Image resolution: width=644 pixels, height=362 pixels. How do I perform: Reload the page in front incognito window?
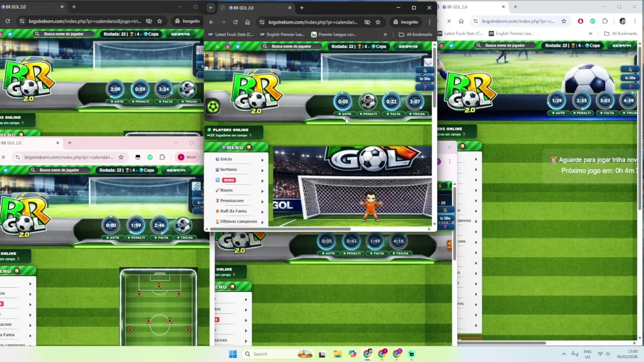(x=235, y=22)
